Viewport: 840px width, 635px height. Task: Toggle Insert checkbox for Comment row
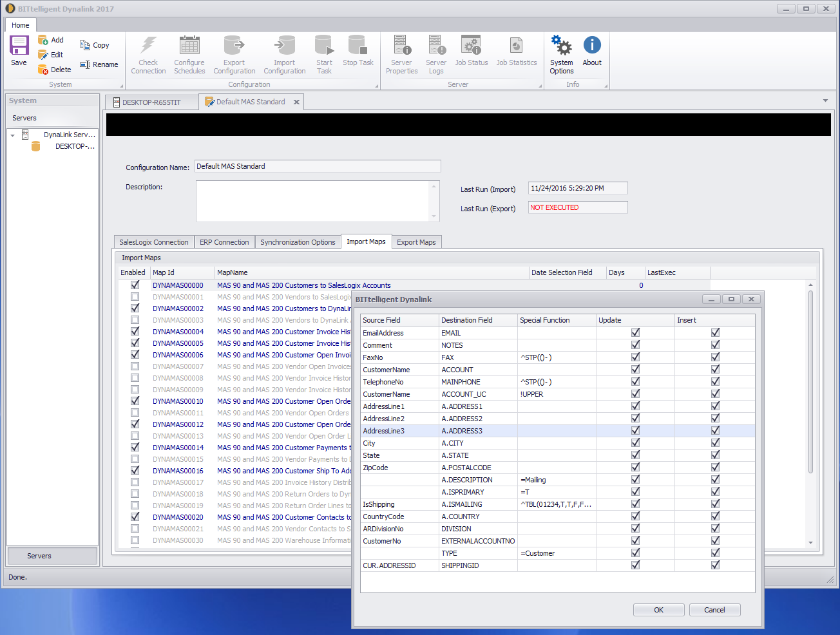pos(715,345)
